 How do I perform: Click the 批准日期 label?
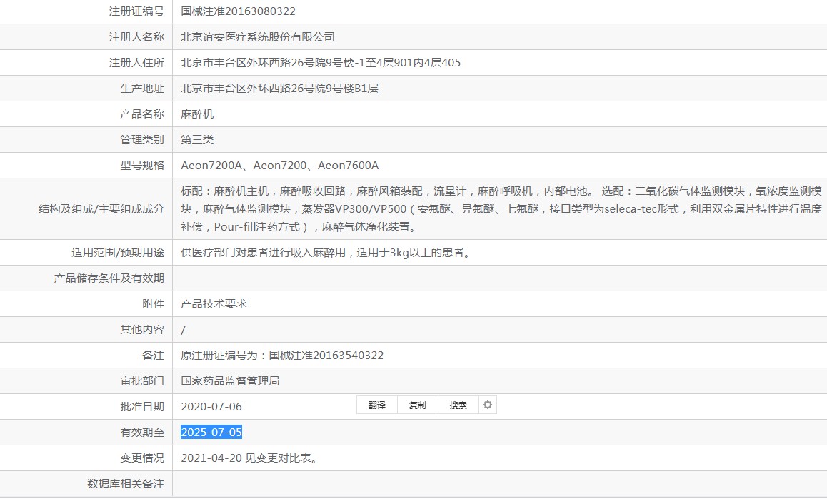(142, 406)
